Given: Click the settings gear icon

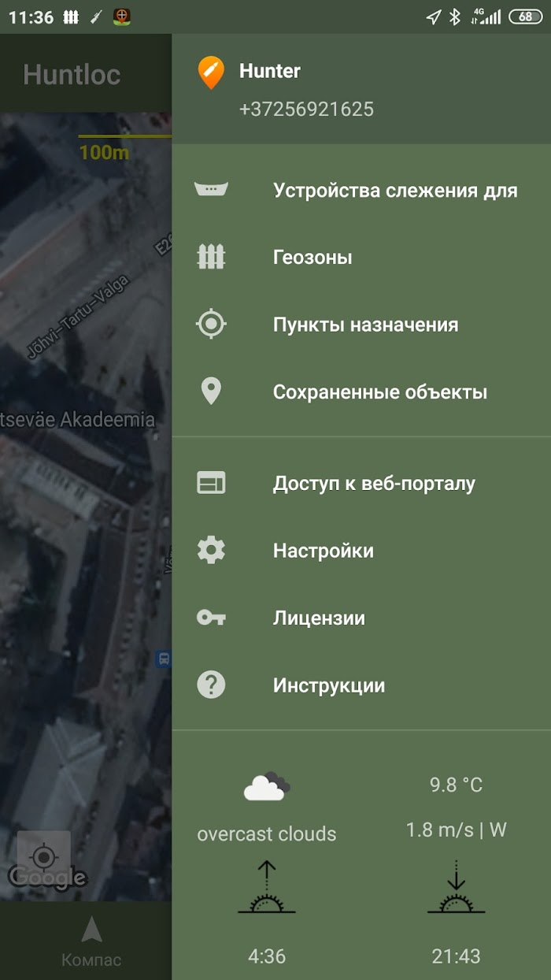Looking at the screenshot, I should 211,550.
